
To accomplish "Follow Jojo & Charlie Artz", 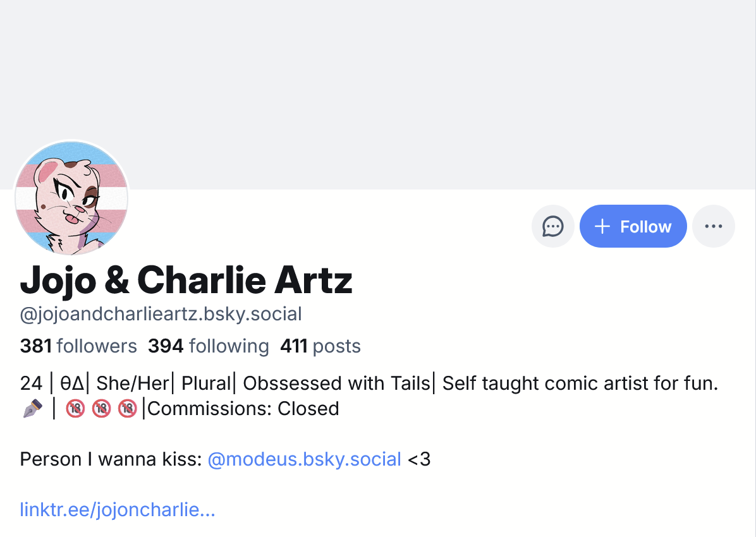I will coord(633,226).
